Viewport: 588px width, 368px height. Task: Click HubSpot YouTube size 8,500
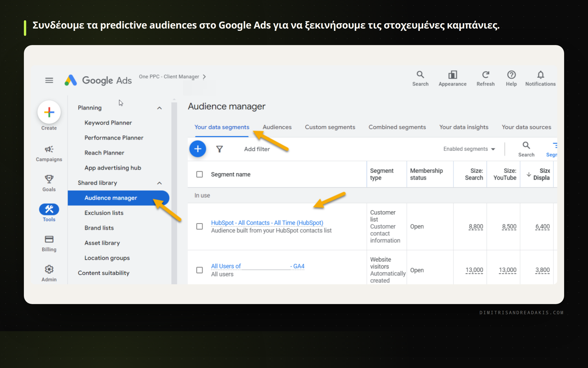pos(509,227)
